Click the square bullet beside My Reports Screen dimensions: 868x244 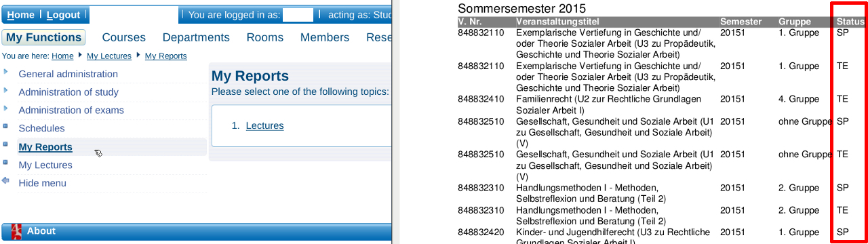6,144
